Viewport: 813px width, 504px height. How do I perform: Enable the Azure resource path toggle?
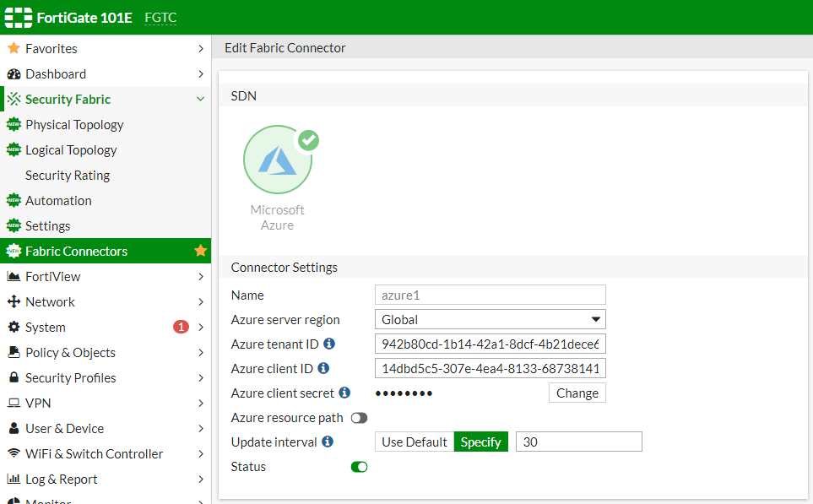(x=359, y=418)
